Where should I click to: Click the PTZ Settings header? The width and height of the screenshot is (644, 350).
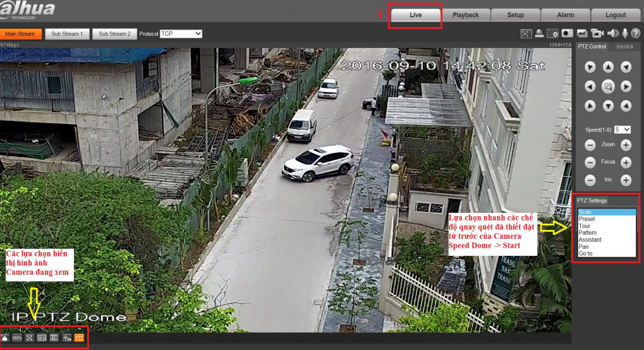592,200
